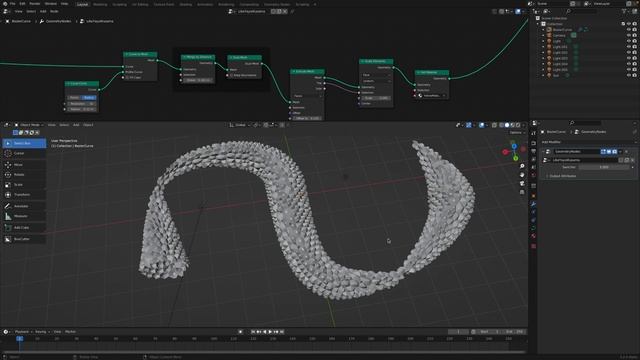Disable Light.005 in renders camera icon
Screen dimensions: 640x360
634,70
